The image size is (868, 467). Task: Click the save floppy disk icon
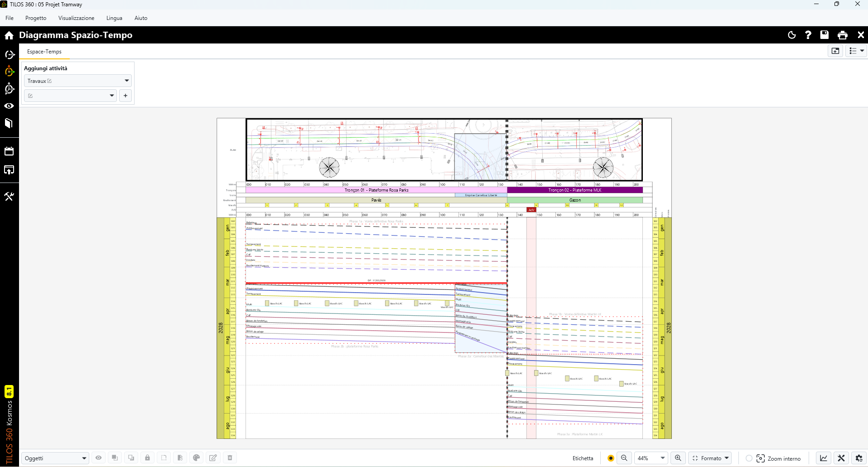pyautogui.click(x=825, y=35)
